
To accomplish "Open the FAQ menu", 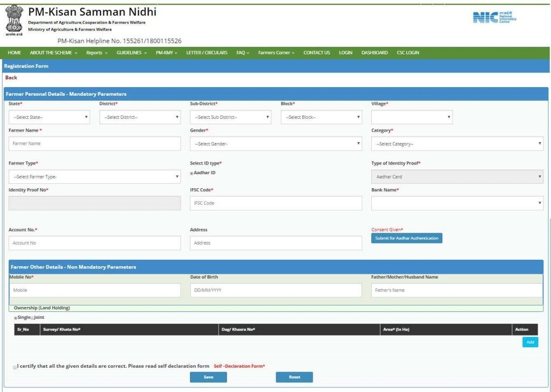I will [x=243, y=53].
